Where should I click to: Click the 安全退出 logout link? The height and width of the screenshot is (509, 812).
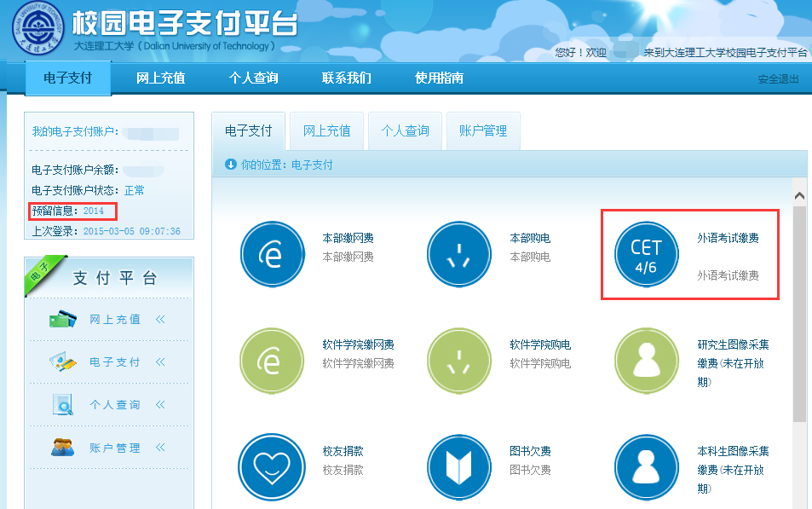[778, 79]
